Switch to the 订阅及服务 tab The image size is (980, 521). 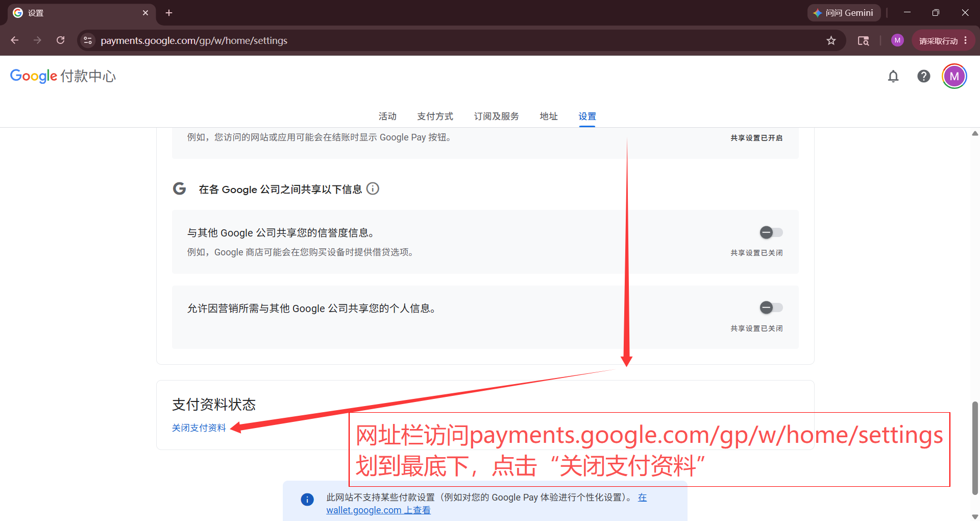click(496, 116)
